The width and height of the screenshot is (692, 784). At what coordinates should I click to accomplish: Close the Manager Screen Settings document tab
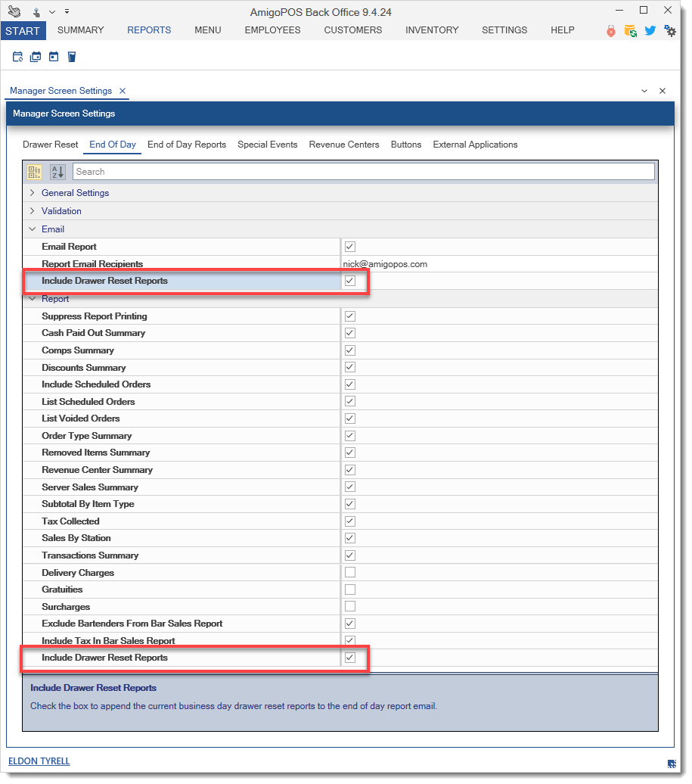pyautogui.click(x=123, y=91)
